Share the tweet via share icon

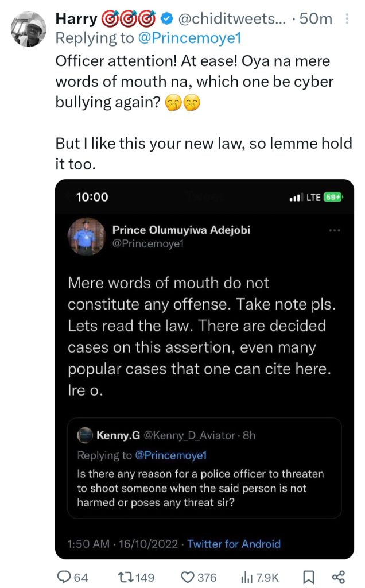click(339, 577)
